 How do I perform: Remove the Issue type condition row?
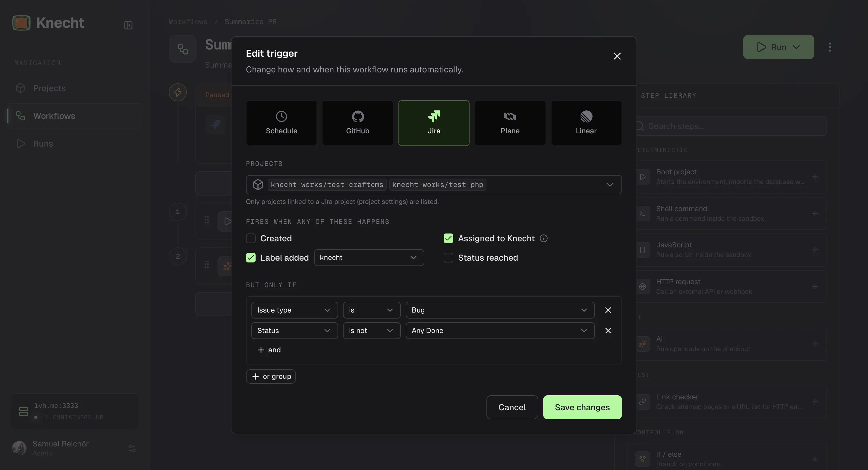point(608,310)
